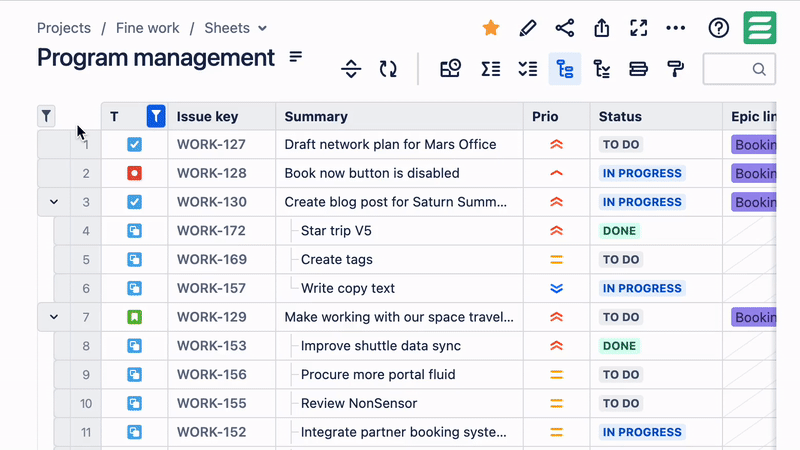Open issue WORK-127

tap(212, 144)
